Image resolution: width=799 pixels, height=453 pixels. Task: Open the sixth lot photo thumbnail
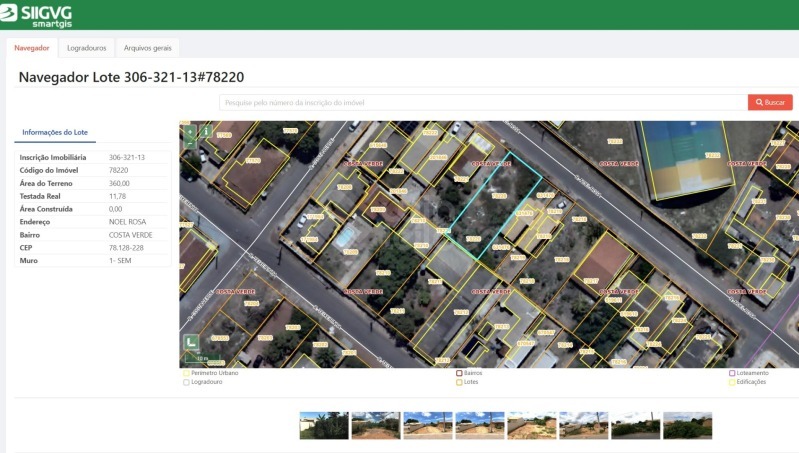pyautogui.click(x=584, y=425)
